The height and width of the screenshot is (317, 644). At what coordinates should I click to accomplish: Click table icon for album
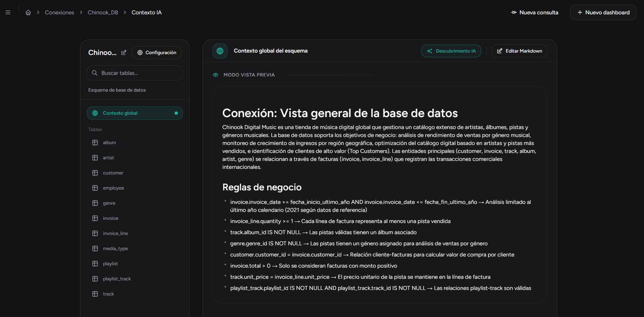pyautogui.click(x=95, y=143)
